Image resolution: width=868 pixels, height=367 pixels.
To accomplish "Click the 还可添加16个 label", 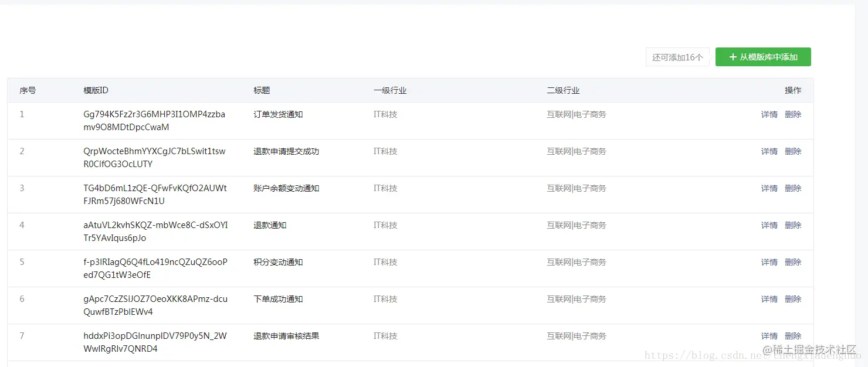I will point(677,57).
